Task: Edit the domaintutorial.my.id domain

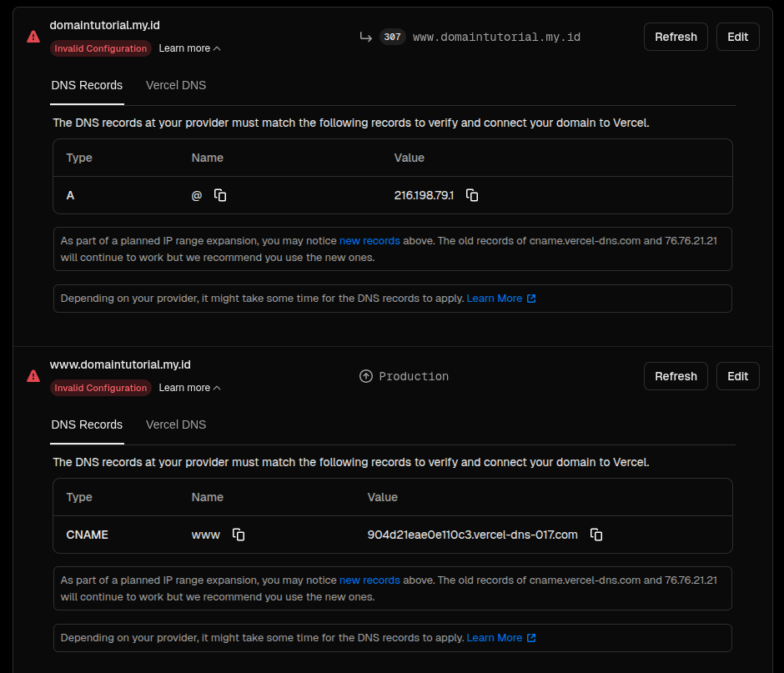Action: click(x=737, y=37)
